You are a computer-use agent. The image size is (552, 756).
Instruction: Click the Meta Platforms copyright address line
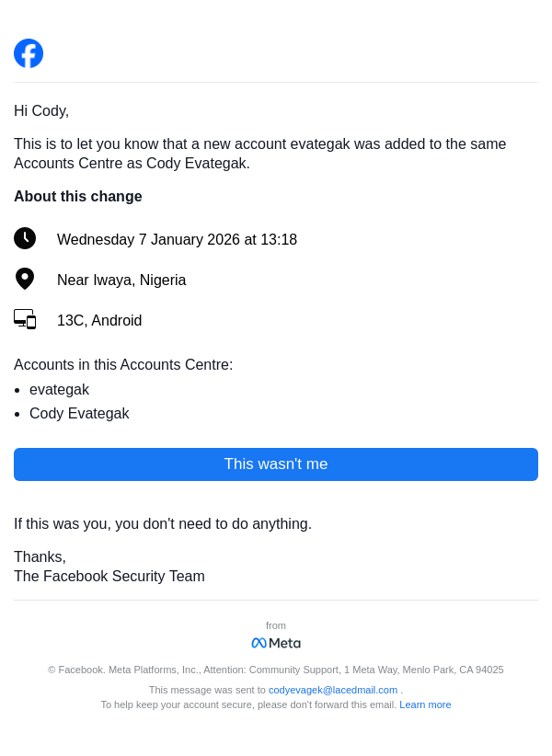click(276, 670)
